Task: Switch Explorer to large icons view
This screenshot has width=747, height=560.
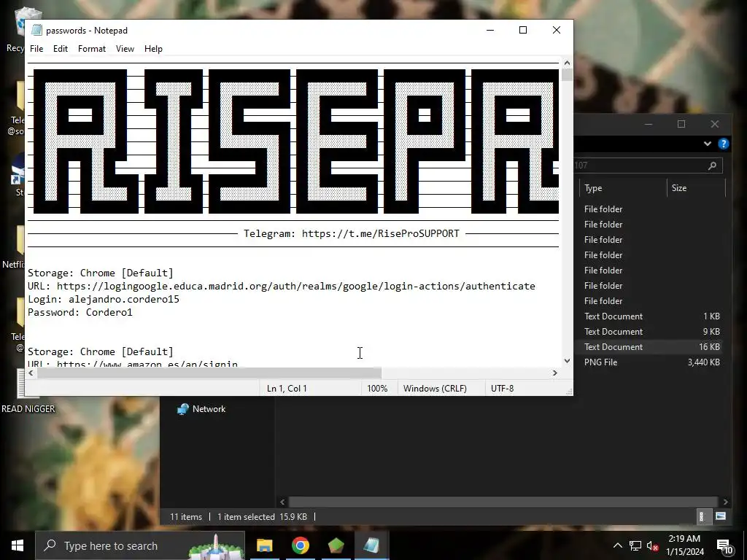Action: (720, 516)
